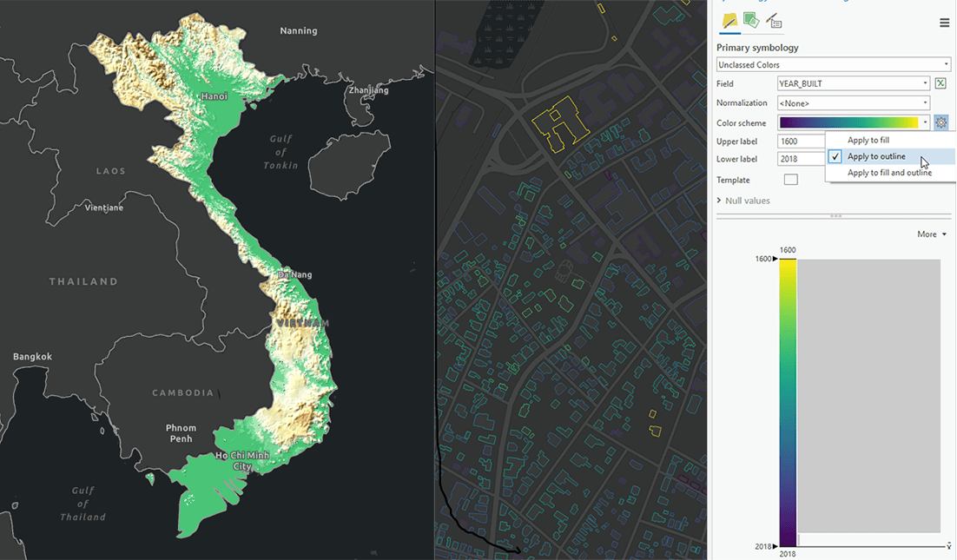957x560 pixels.
Task: Click the dropdown arrow on the color scheme ramp
Action: pos(925,122)
